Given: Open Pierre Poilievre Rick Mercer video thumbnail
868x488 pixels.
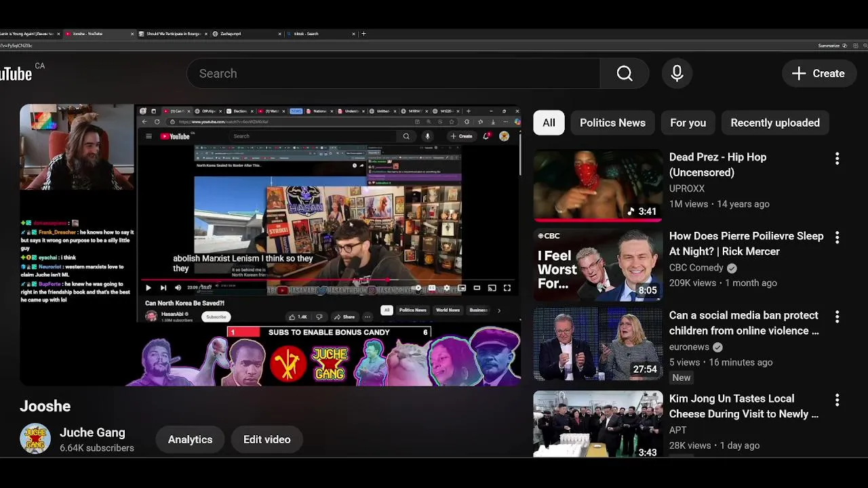Looking at the screenshot, I should (x=597, y=264).
